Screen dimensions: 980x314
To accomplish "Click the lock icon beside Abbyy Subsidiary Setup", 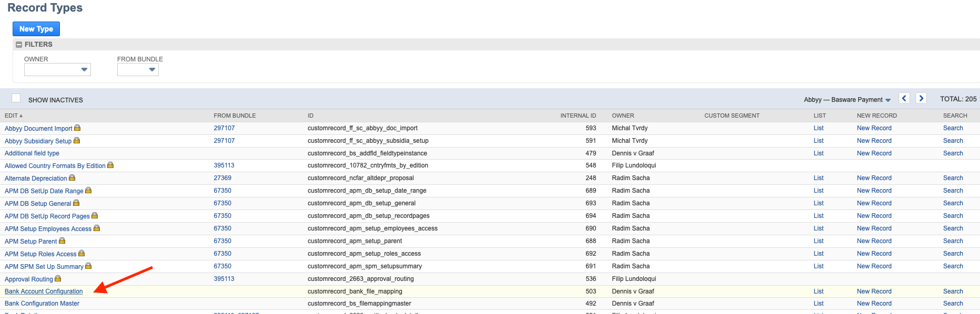I will click(x=77, y=141).
